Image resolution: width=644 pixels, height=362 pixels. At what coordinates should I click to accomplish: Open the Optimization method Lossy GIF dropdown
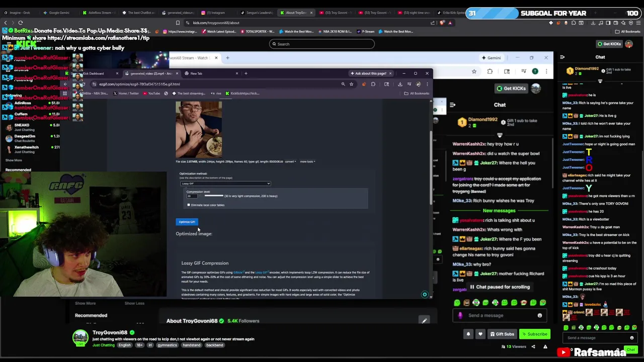point(225,184)
